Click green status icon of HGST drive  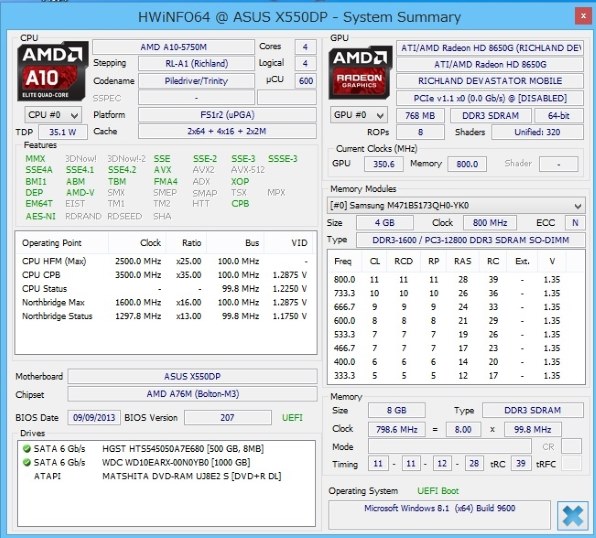pyautogui.click(x=27, y=449)
